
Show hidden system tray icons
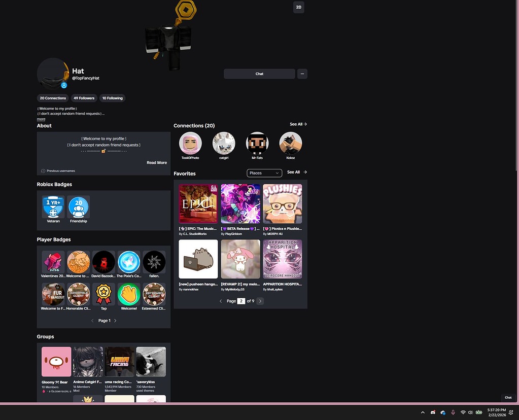tap(423, 412)
